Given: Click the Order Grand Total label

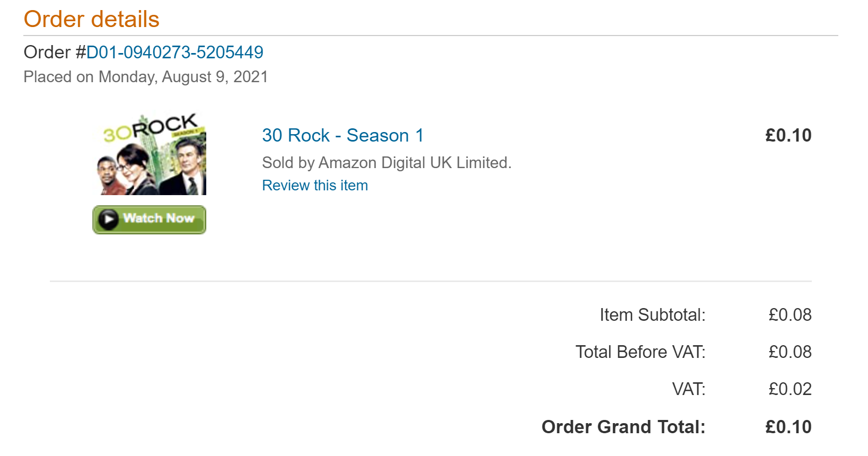Looking at the screenshot, I should click(x=624, y=427).
